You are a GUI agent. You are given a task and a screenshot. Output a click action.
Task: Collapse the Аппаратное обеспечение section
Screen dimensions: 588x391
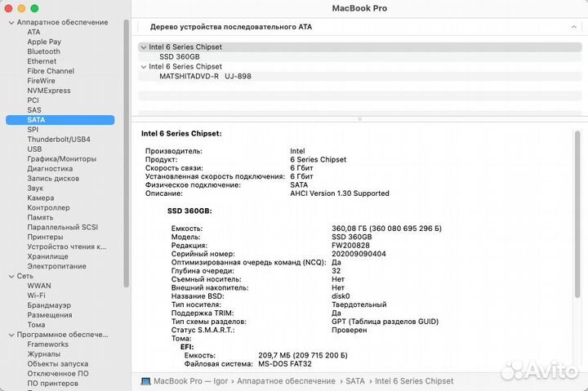pyautogui.click(x=11, y=23)
